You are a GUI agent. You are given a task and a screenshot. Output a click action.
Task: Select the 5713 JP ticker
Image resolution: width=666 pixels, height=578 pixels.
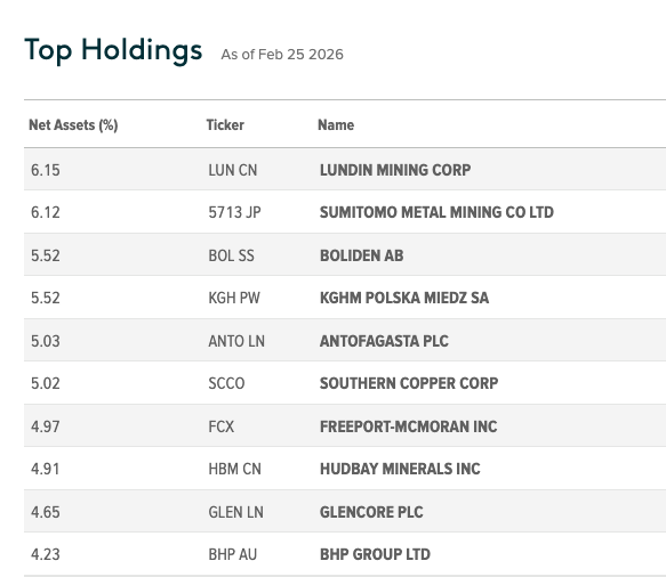pyautogui.click(x=234, y=212)
